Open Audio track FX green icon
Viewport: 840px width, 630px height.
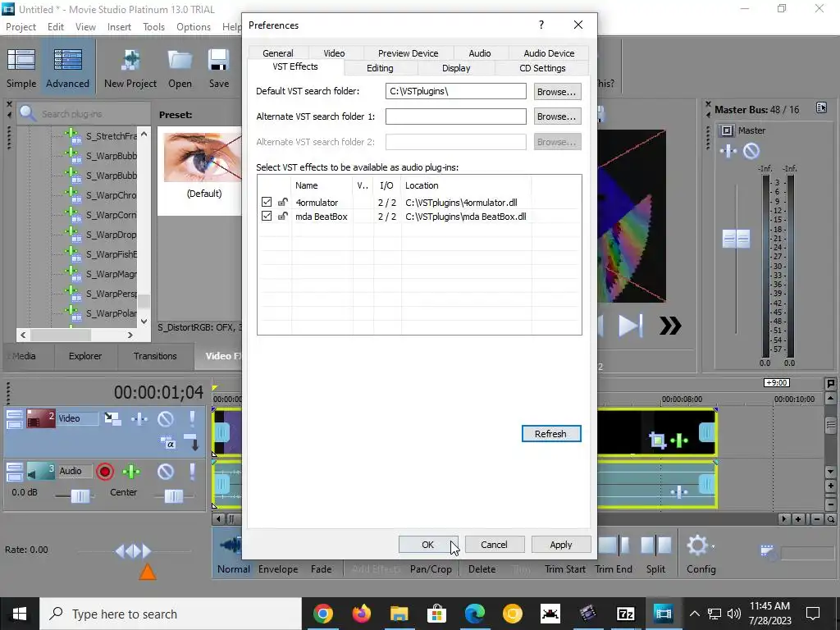[131, 472]
